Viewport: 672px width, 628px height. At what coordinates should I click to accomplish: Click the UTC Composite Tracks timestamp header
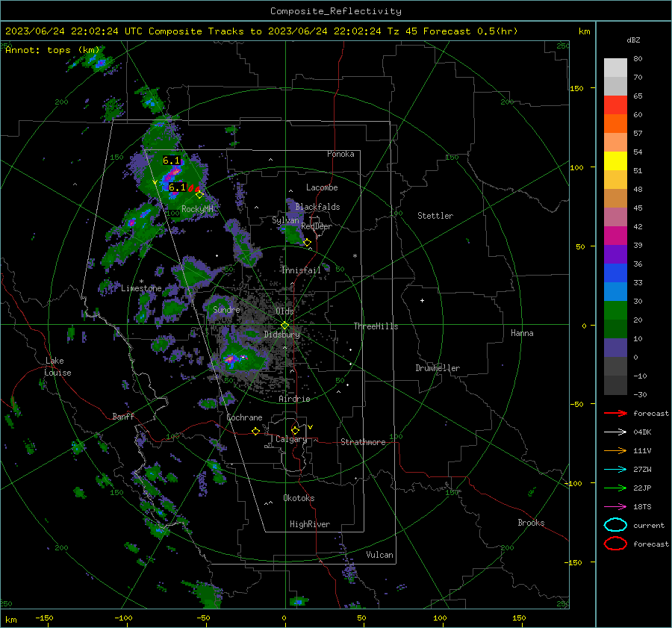[261, 31]
